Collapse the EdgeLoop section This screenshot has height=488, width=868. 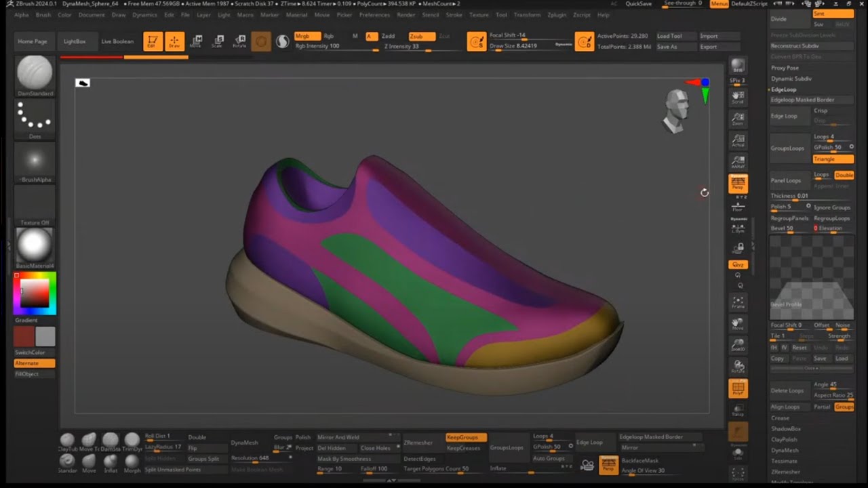pos(783,89)
